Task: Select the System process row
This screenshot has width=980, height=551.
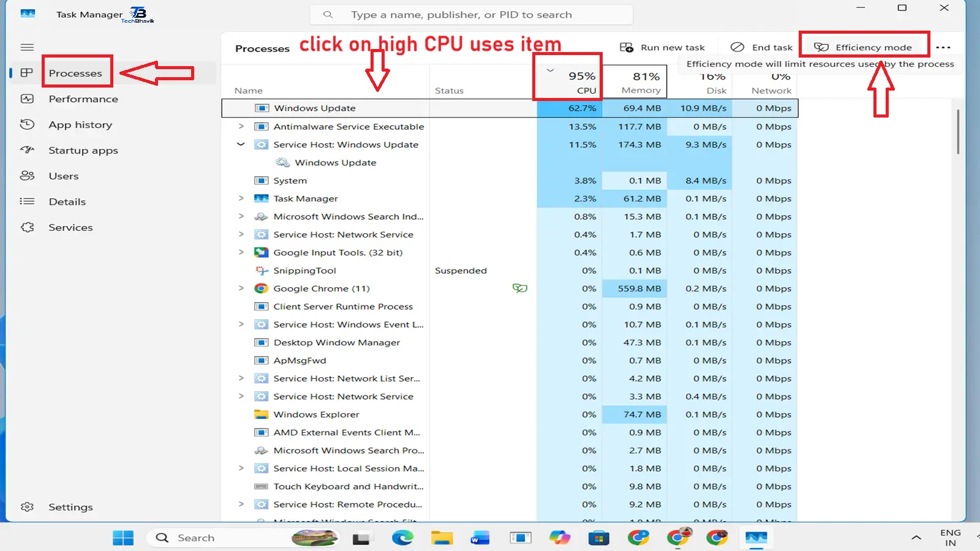Action: pos(510,181)
